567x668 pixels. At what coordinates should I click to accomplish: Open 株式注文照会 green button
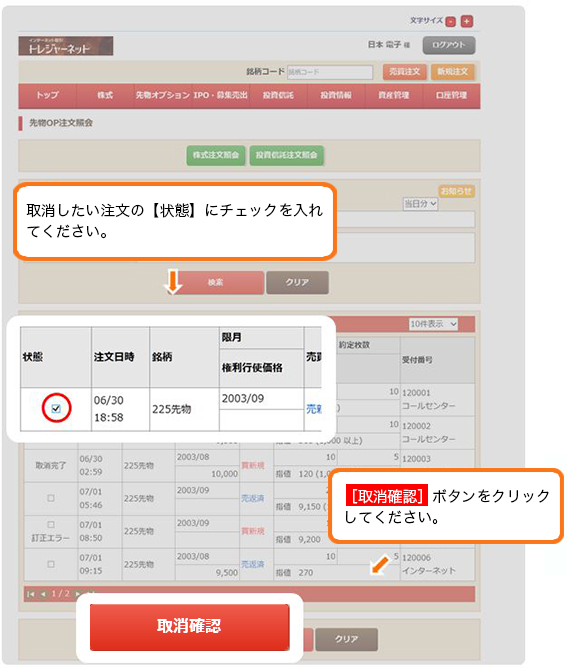tap(216, 155)
